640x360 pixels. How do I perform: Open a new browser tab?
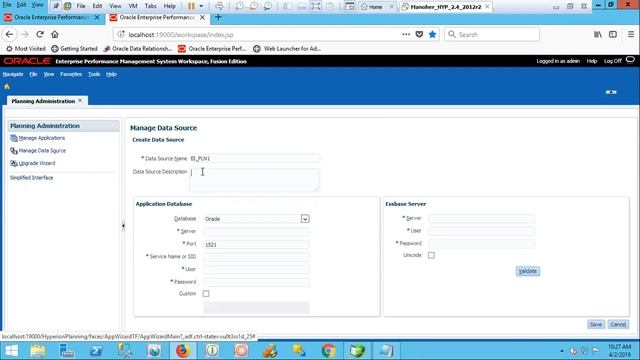(218, 17)
